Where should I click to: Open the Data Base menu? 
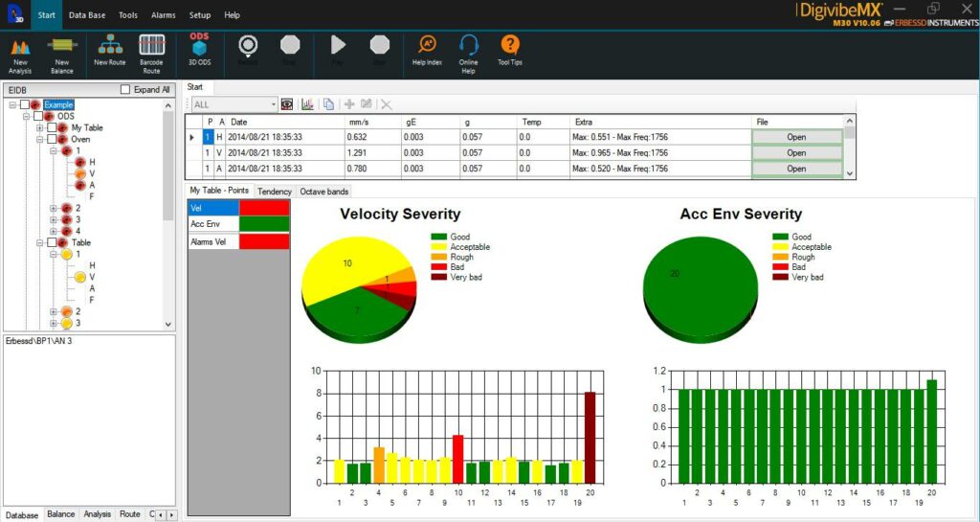click(x=87, y=15)
